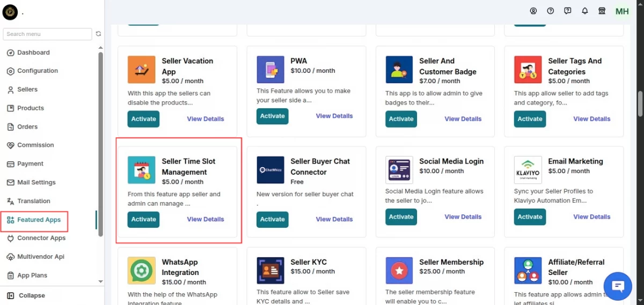Activate Email Marketing app
Viewport: 644px width, 305px height.
tap(530, 217)
